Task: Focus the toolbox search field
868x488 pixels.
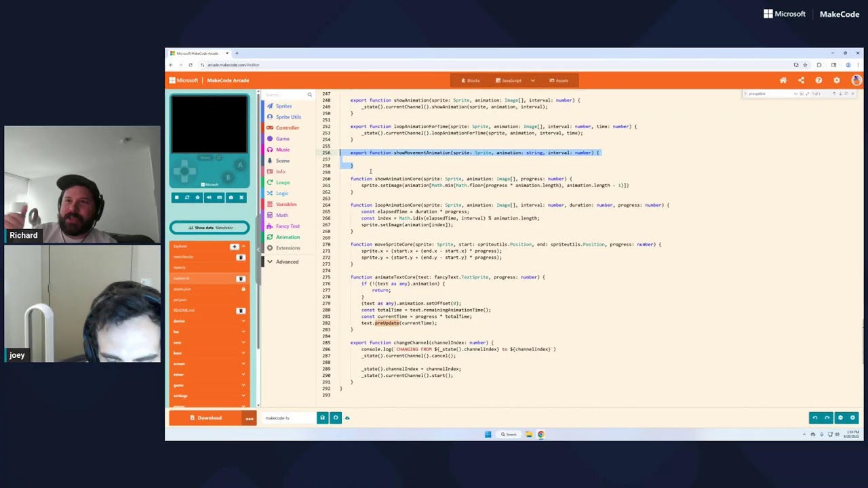Action: (288, 94)
